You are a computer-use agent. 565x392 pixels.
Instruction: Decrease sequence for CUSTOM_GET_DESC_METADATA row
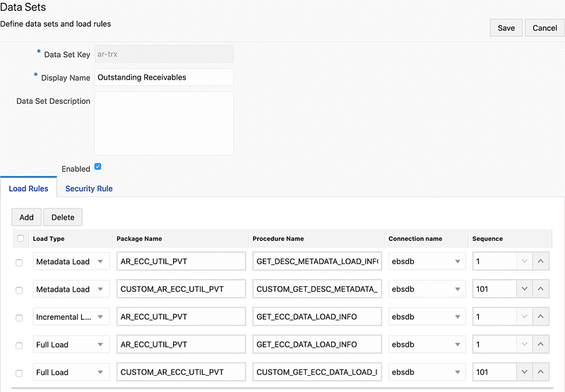524,289
